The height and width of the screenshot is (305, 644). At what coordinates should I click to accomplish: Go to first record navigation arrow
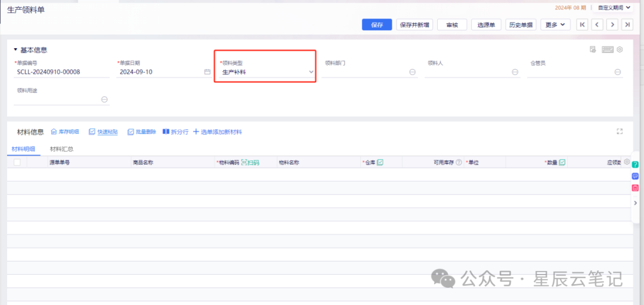click(582, 24)
